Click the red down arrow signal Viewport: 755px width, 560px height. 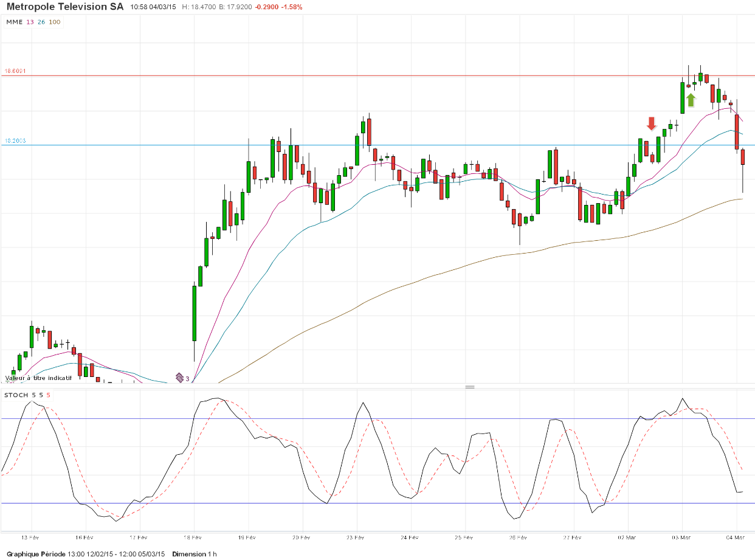click(651, 123)
